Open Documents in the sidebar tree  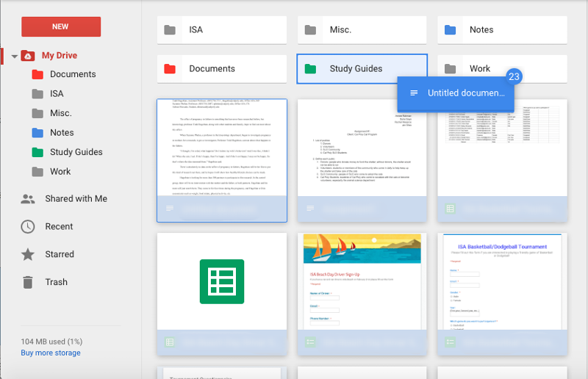coord(73,74)
